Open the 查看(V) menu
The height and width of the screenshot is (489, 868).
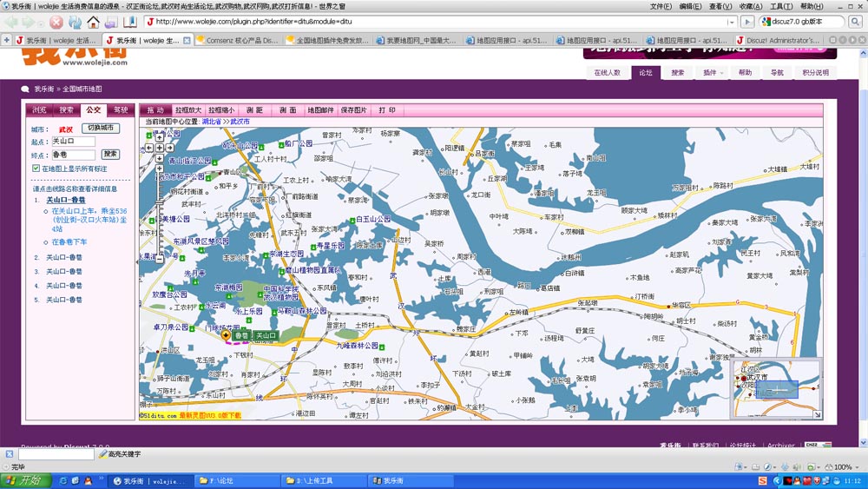point(720,6)
